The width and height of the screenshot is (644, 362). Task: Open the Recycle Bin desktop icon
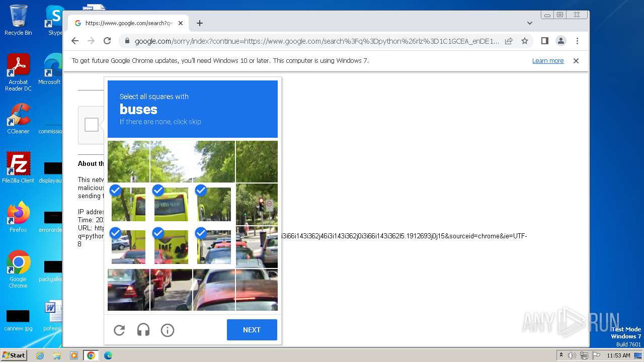[x=18, y=20]
